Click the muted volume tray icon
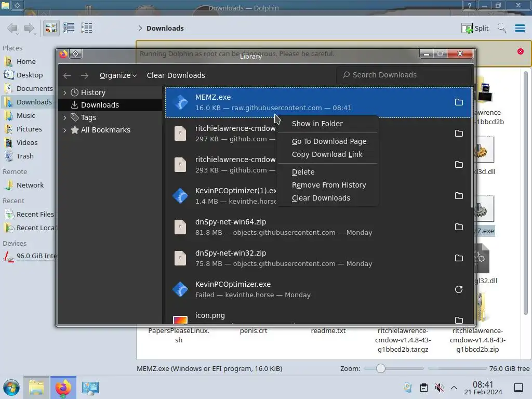The image size is (532, 399). 439,388
